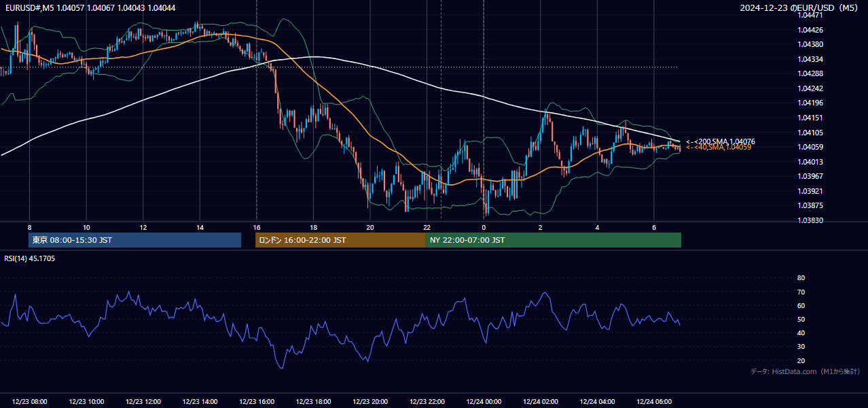This screenshot has width=868, height=408.
Task: Click price axis label 1.04471
Action: coord(810,15)
